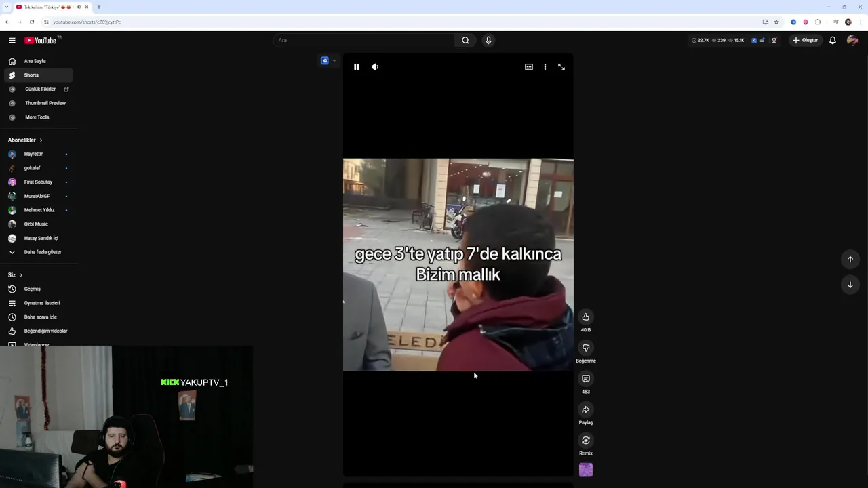This screenshot has width=868, height=488.
Task: Click the search input field Ara
Action: click(364, 40)
